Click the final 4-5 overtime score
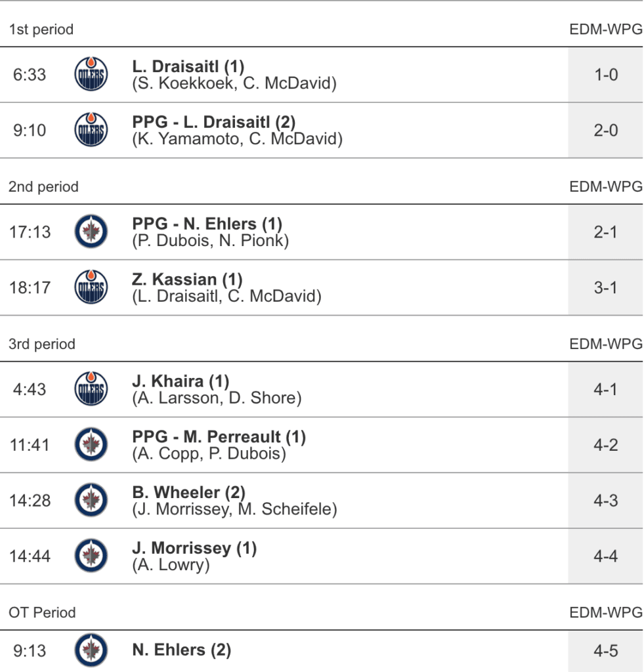The width and height of the screenshot is (644, 672). point(605,650)
